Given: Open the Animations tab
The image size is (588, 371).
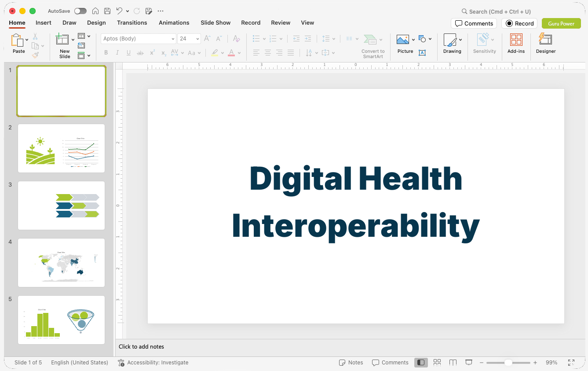Looking at the screenshot, I should (174, 22).
